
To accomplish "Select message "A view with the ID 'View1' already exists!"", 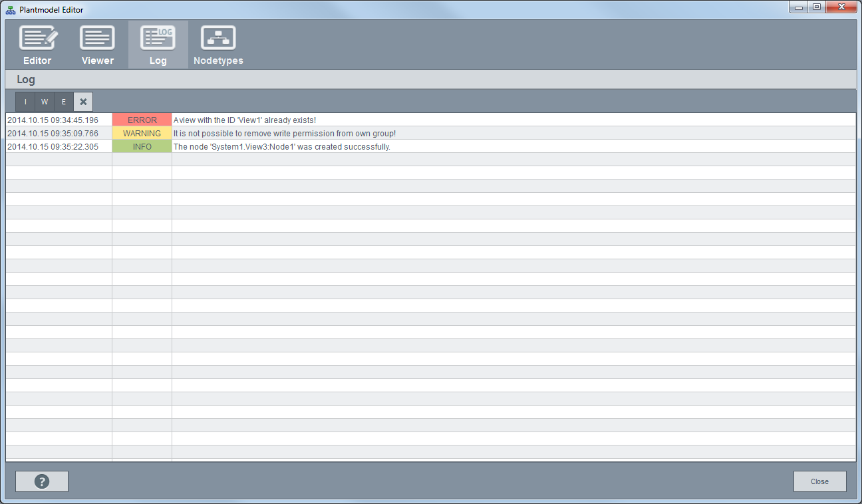I will (x=245, y=120).
